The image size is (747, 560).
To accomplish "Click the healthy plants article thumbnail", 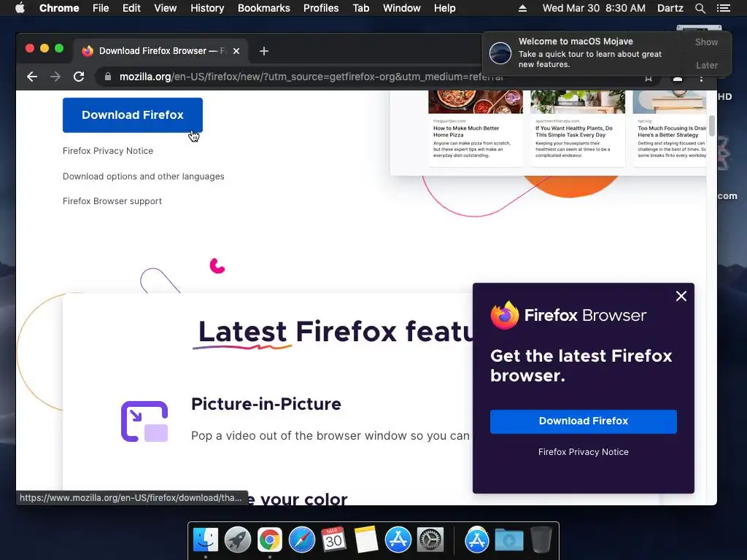I will click(x=578, y=102).
